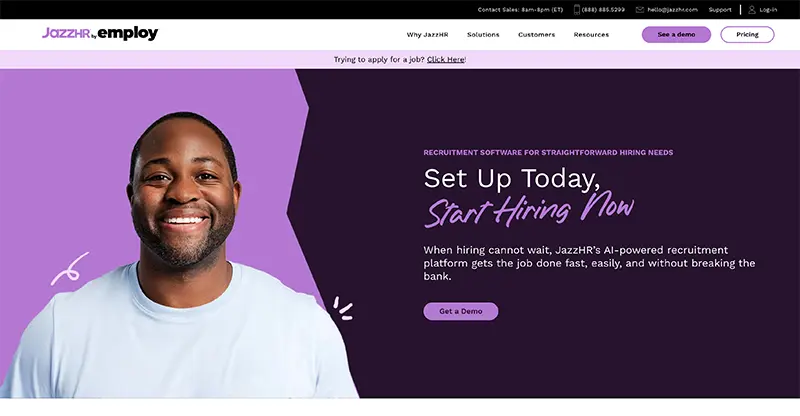Click the See a demo button
800x416 pixels.
[x=676, y=35]
